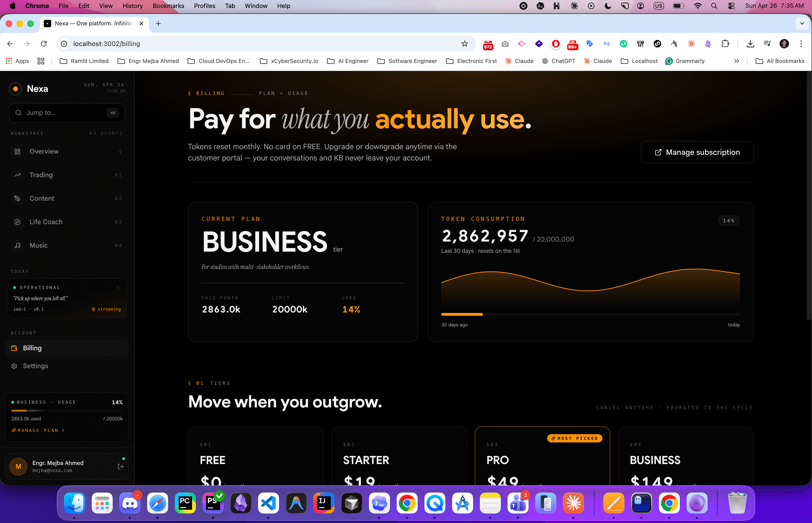Select Billing in the account section
This screenshot has width=812, height=523.
point(67,348)
